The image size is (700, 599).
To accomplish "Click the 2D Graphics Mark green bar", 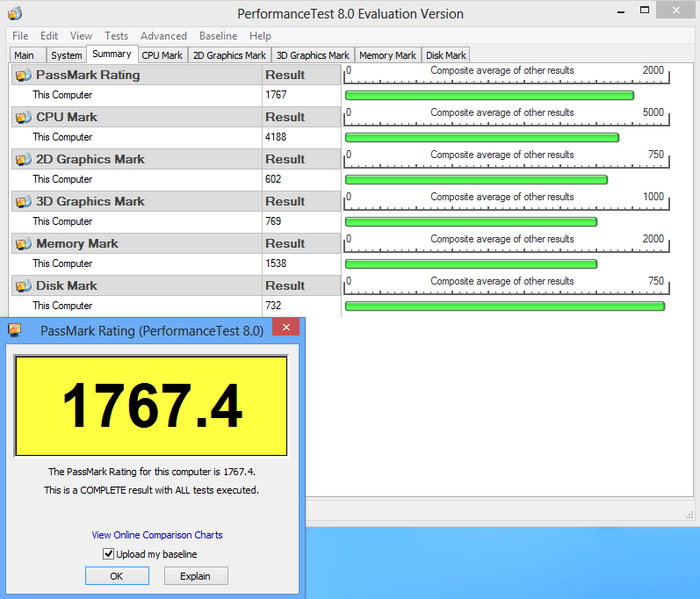I will [x=476, y=179].
